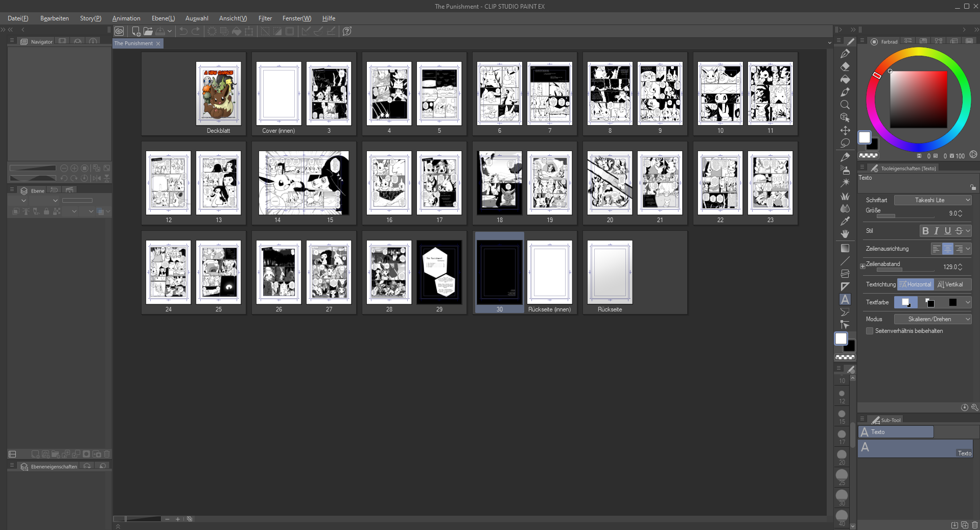Undo last action in command bar
This screenshot has height=530, width=980.
click(x=183, y=31)
